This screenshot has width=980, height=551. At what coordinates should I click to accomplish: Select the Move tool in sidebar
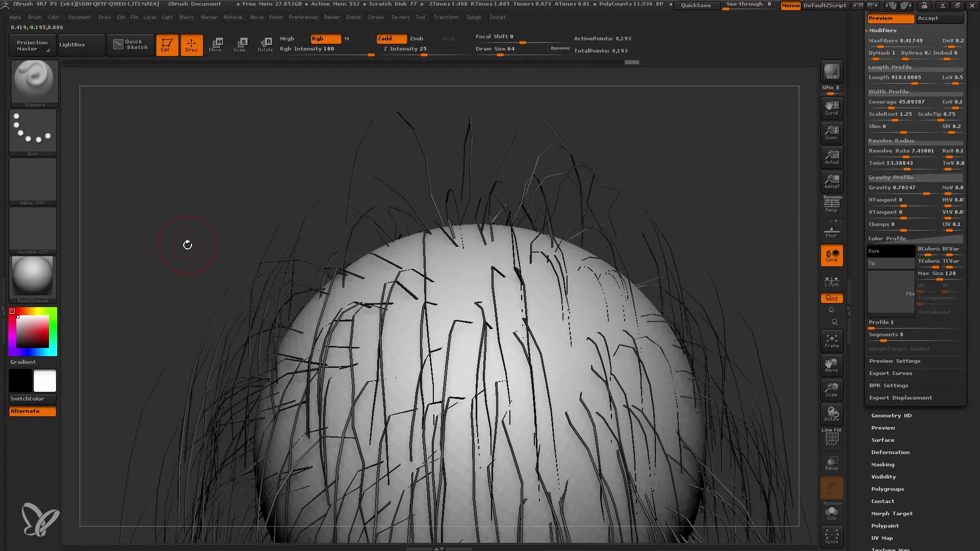click(831, 365)
